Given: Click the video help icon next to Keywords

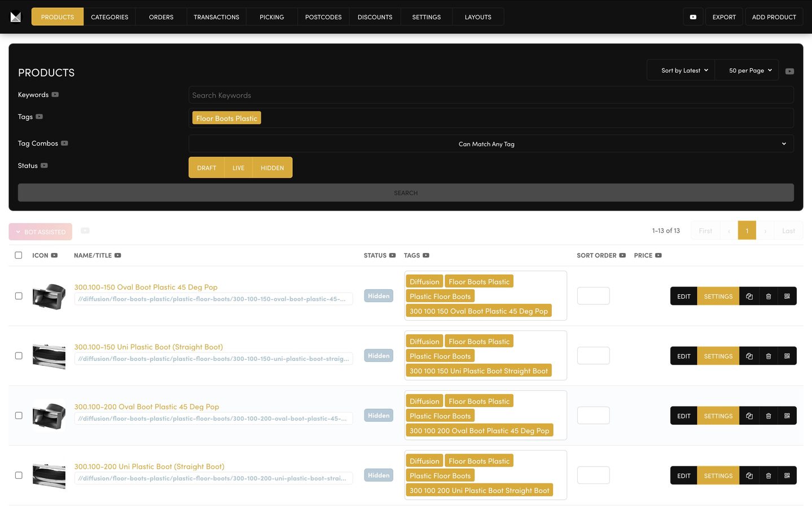Looking at the screenshot, I should click(x=55, y=95).
